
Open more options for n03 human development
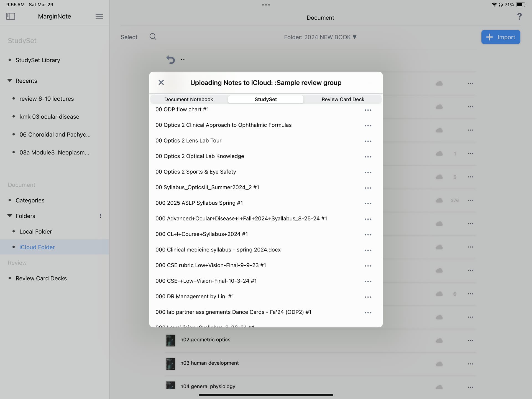(470, 364)
